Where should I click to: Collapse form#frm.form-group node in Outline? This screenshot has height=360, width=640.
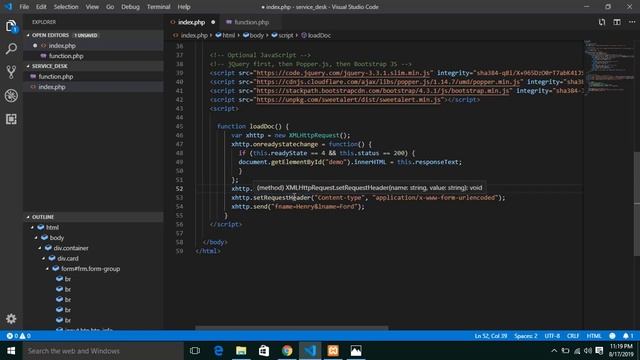[47, 269]
